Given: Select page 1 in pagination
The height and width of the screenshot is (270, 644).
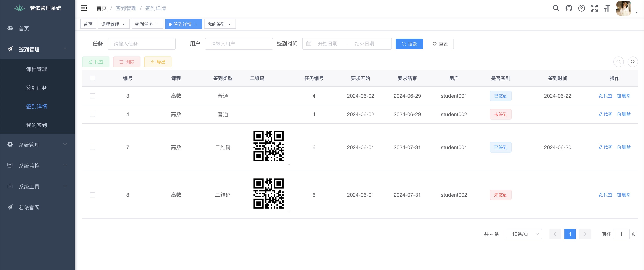Looking at the screenshot, I should point(570,234).
